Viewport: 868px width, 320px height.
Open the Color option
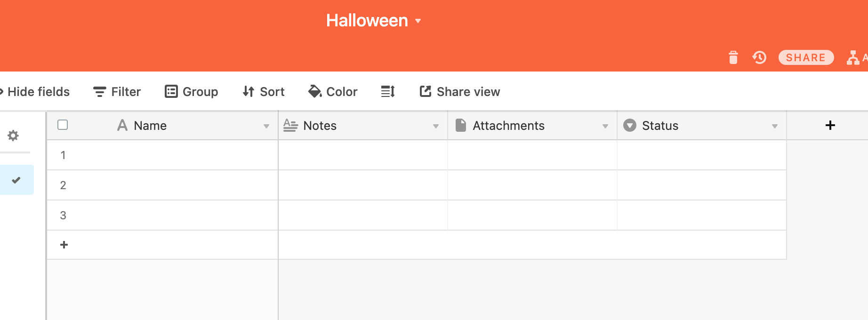click(x=333, y=92)
